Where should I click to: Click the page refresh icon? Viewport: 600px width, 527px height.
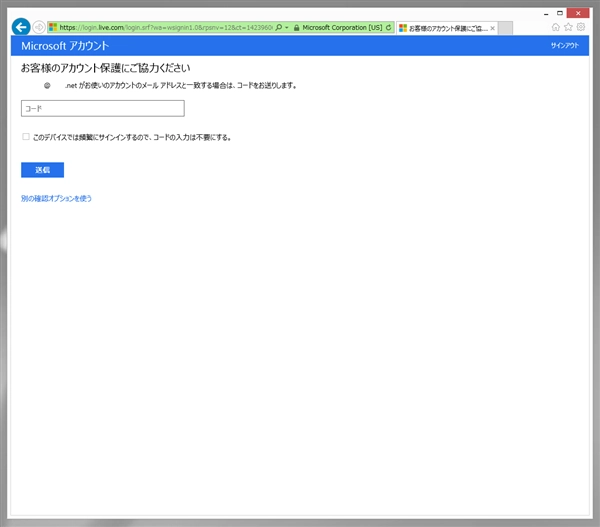[x=388, y=28]
